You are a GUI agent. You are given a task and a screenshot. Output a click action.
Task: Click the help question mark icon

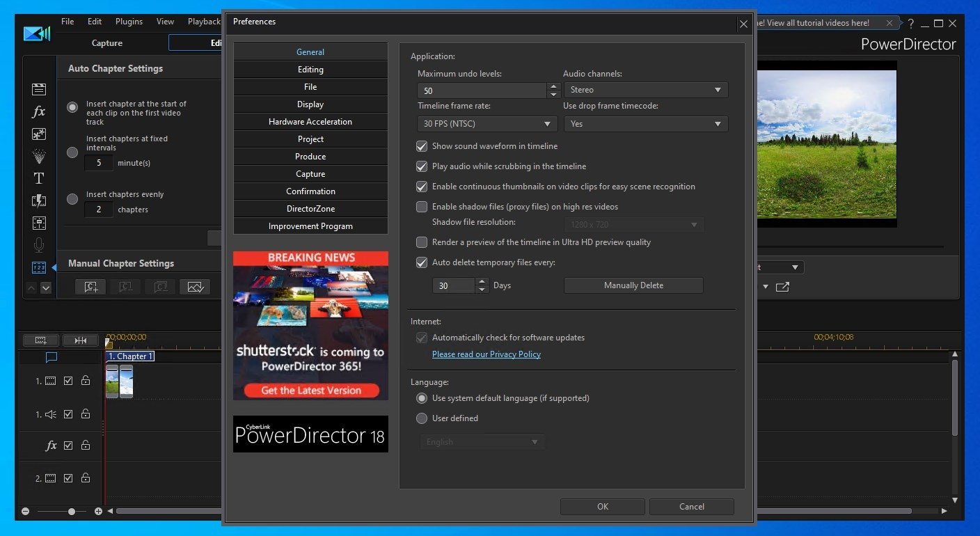point(910,23)
